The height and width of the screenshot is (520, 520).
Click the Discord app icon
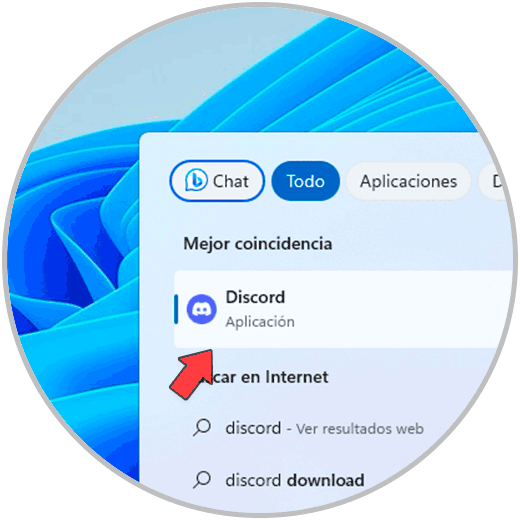click(201, 309)
